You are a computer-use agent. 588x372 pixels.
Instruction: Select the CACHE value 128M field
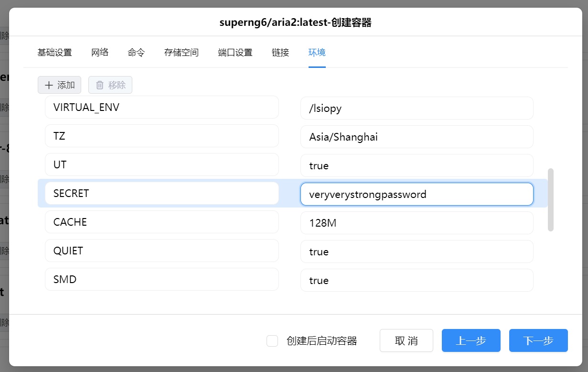(x=417, y=223)
